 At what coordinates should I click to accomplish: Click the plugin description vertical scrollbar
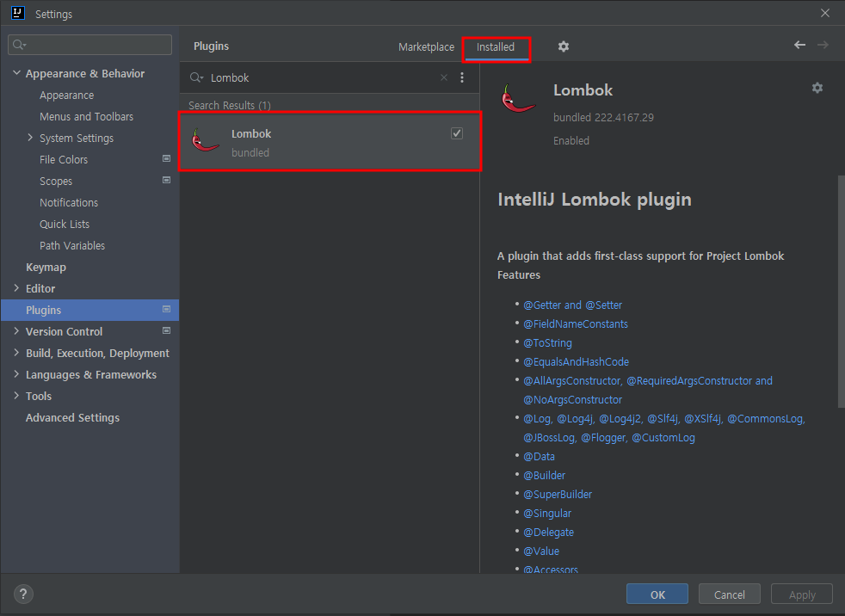coord(841,291)
